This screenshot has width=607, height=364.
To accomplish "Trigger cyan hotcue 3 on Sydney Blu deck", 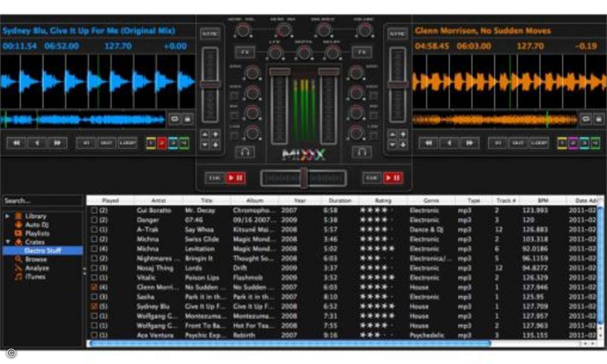I will tap(173, 143).
